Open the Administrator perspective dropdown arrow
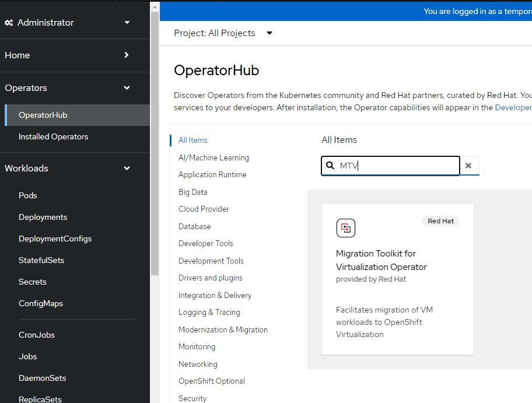The width and height of the screenshot is (532, 403). [127, 23]
